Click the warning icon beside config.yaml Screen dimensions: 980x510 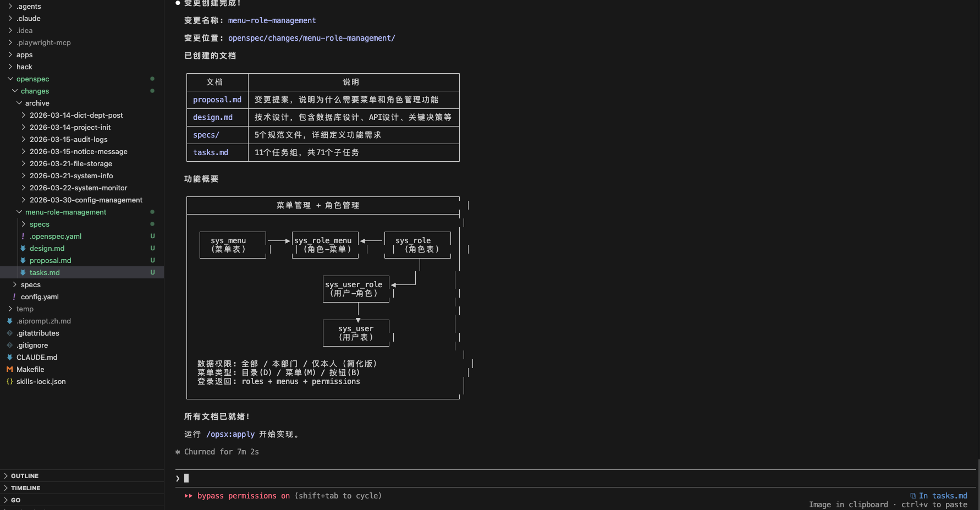point(14,297)
